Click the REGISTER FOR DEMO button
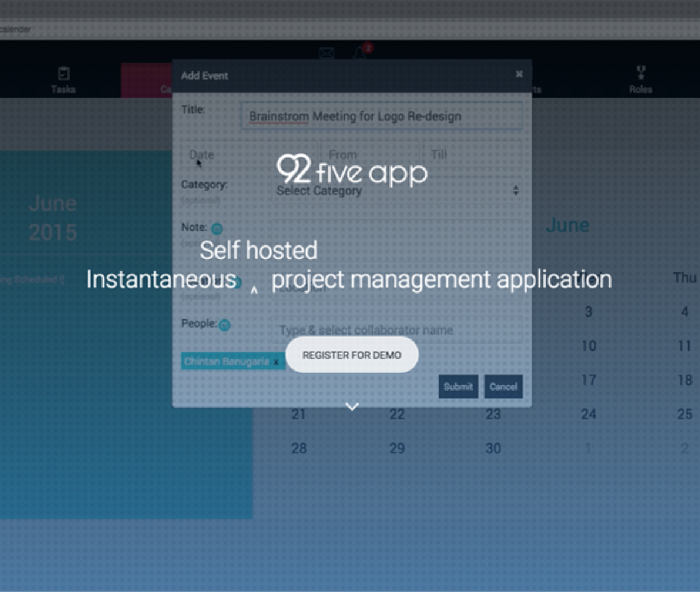The height and width of the screenshot is (592, 700). pos(352,355)
